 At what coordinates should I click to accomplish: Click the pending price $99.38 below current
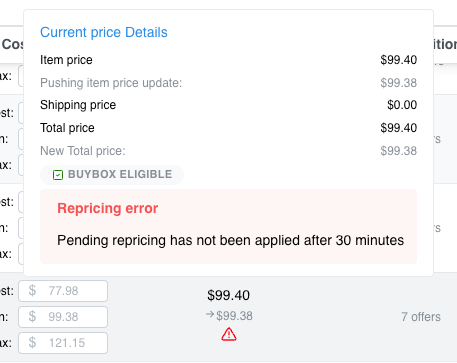coord(234,316)
